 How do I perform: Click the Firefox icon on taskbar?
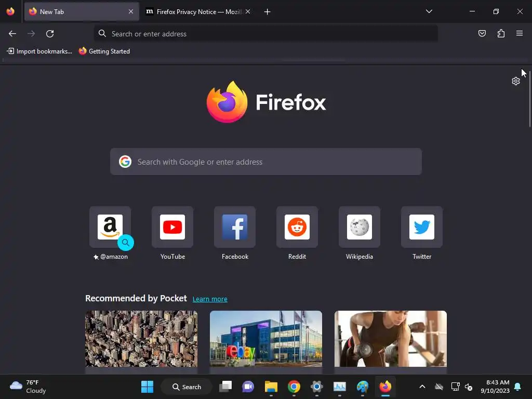coord(385,387)
